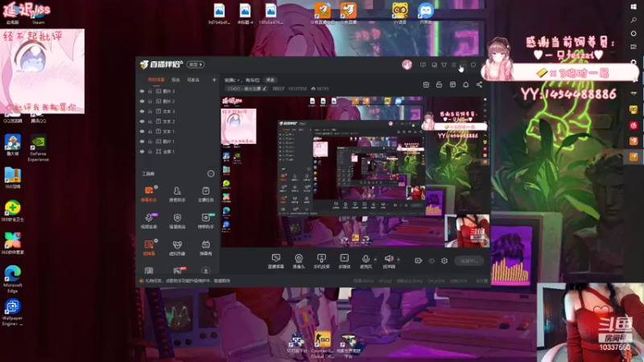Open the bell notification icon above the preview
This screenshot has width=644, height=362.
click(x=466, y=84)
